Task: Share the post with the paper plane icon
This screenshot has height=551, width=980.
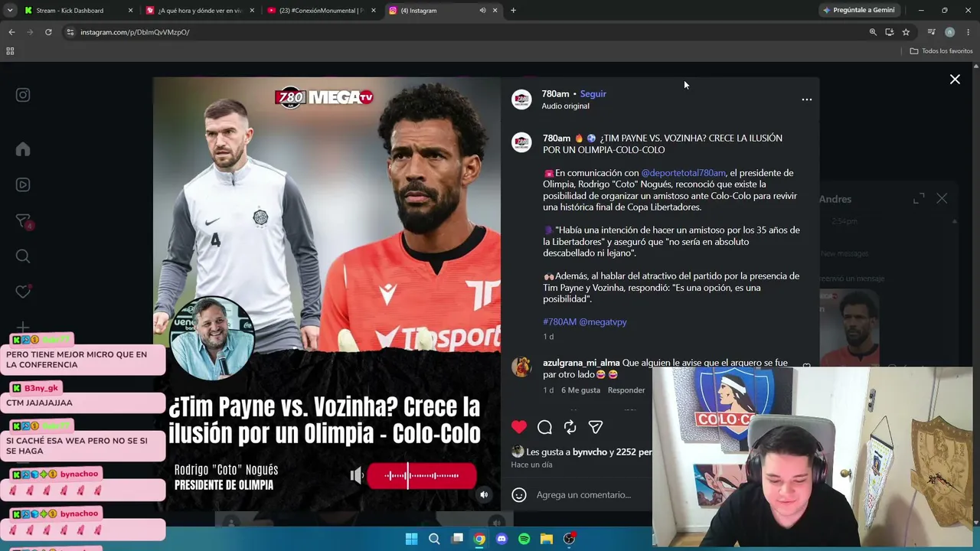Action: (595, 427)
